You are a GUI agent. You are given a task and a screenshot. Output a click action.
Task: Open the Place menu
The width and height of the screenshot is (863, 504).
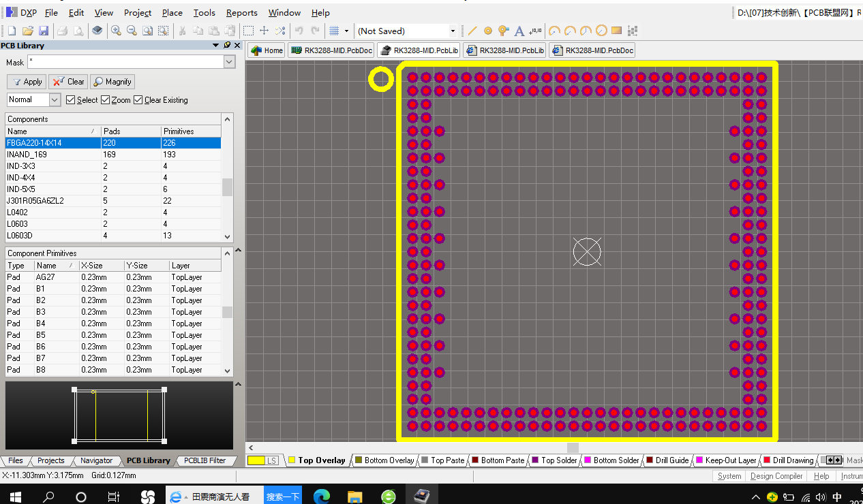172,12
